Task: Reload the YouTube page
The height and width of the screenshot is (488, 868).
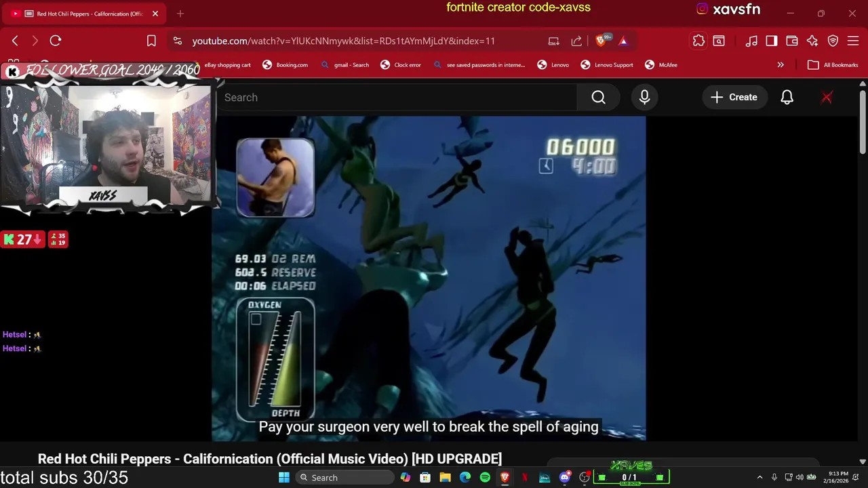Action: tap(56, 41)
